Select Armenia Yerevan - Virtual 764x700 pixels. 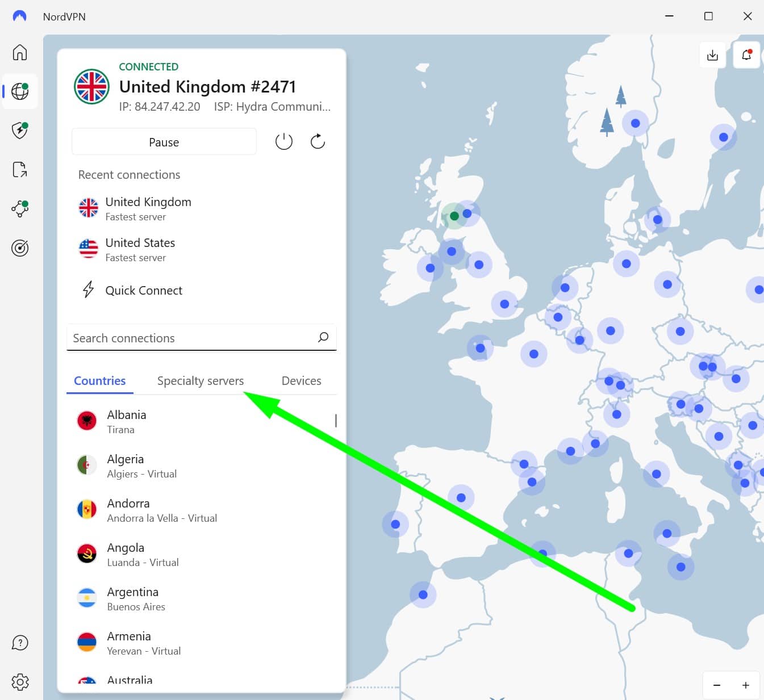tap(202, 643)
